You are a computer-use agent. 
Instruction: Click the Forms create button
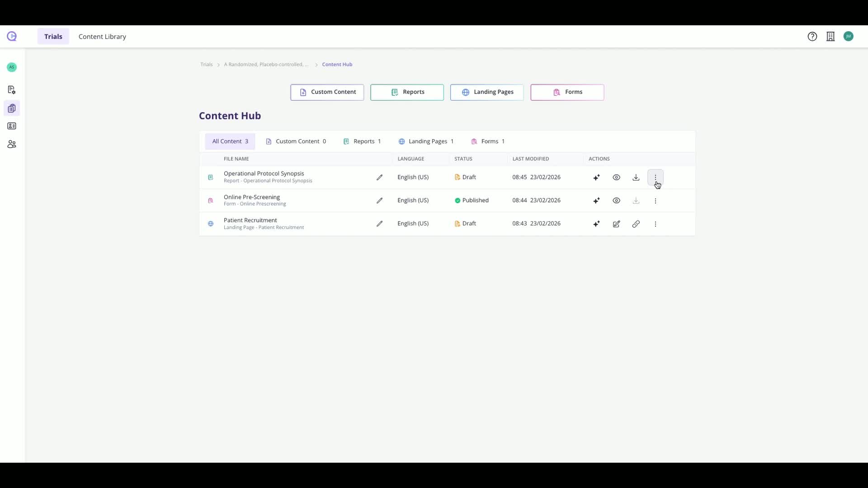pyautogui.click(x=567, y=92)
